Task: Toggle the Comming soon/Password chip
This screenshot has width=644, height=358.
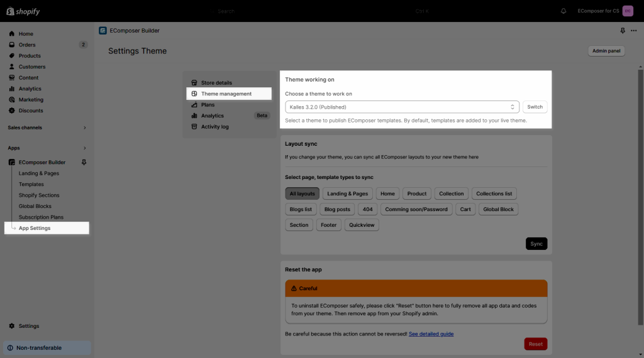Action: click(416, 209)
